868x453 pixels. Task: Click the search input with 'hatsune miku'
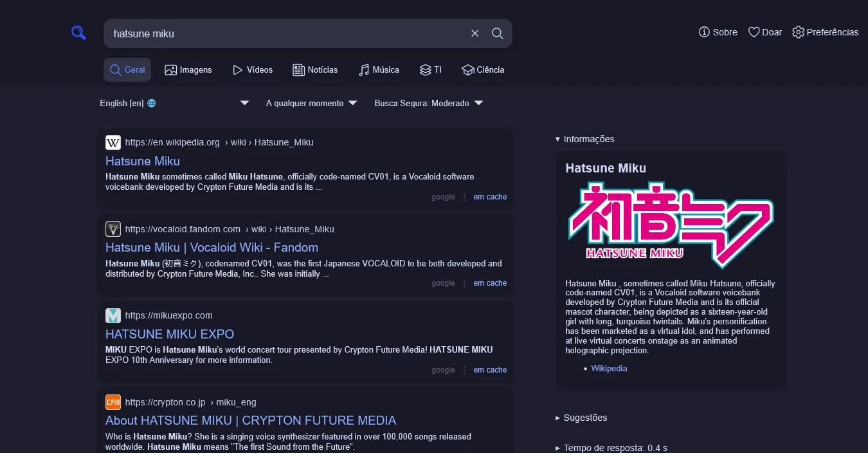(286, 33)
